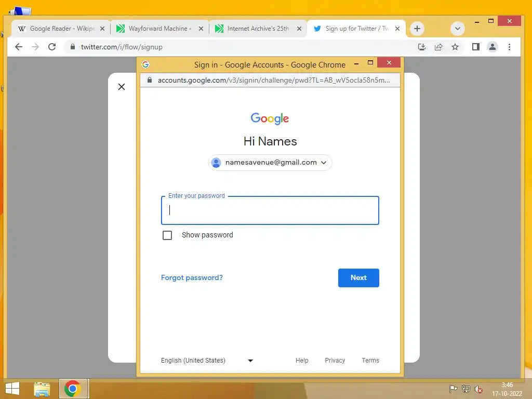This screenshot has width=532, height=399.
Task: Close the Sign up for Twitter tab
Action: (x=397, y=29)
